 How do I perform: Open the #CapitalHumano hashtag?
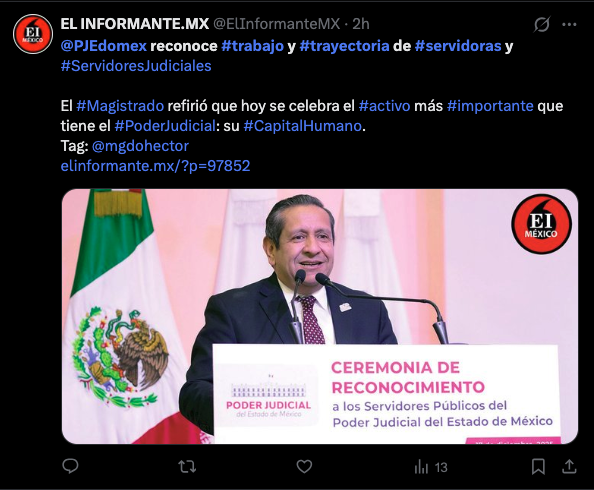303,126
